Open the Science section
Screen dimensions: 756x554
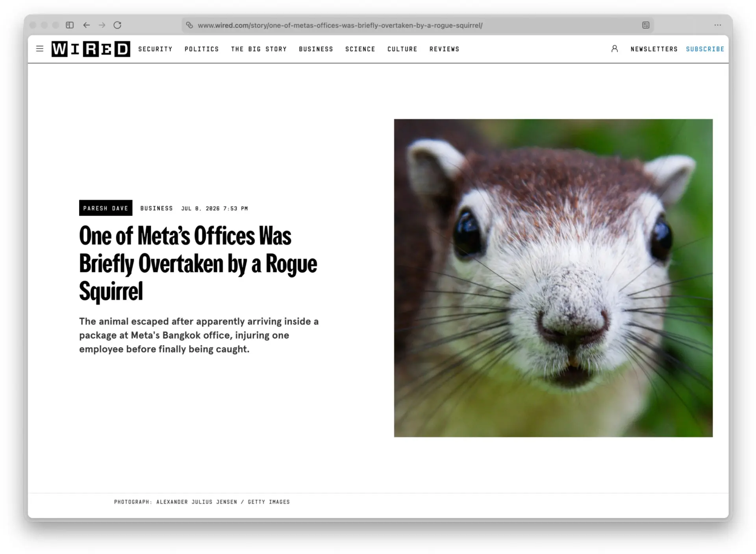360,49
